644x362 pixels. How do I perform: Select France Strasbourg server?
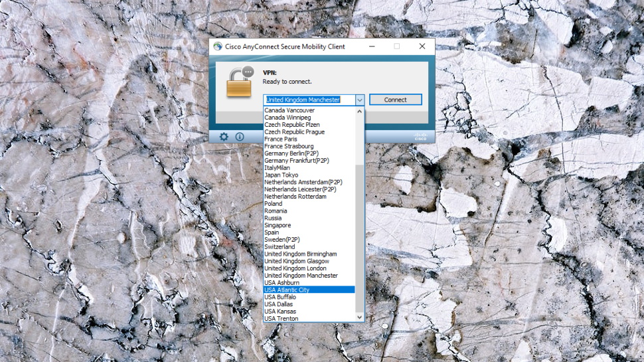(309, 146)
